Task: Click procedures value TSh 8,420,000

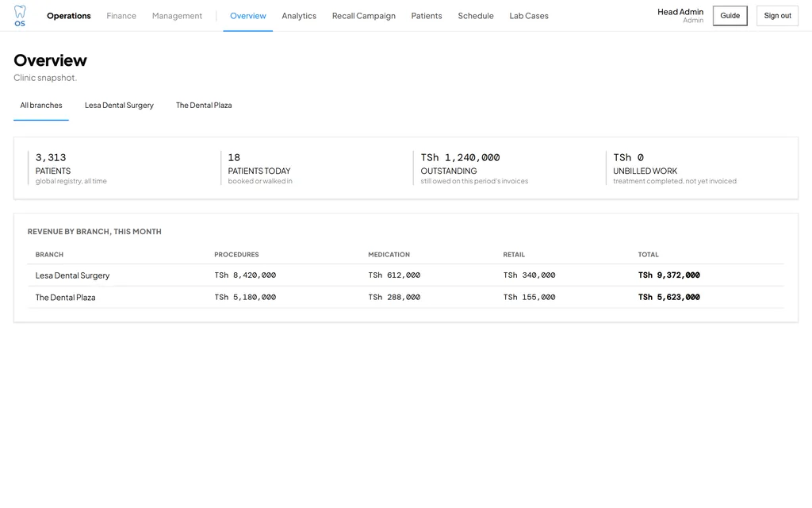Action: point(245,275)
